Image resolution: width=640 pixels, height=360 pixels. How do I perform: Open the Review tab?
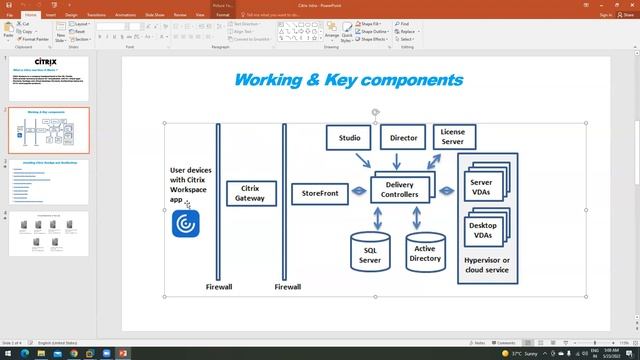click(180, 15)
